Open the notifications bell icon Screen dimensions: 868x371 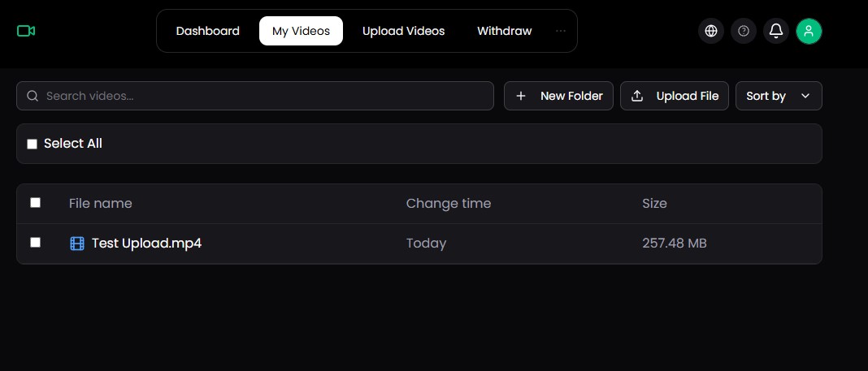(776, 31)
